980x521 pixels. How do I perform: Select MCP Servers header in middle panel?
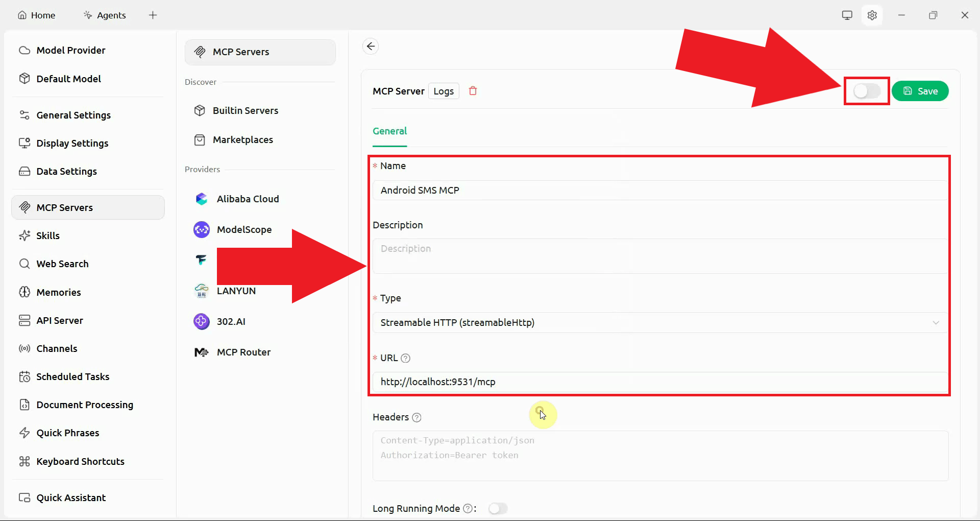click(260, 52)
